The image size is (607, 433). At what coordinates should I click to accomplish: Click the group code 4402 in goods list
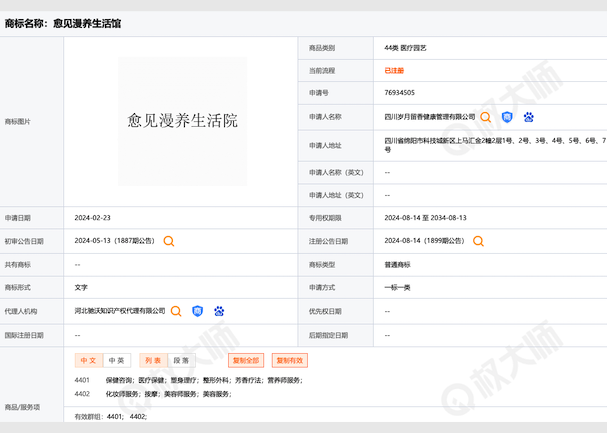(x=83, y=393)
